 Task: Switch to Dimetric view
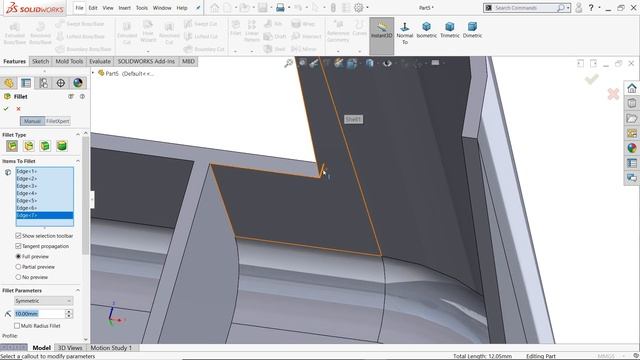(472, 30)
